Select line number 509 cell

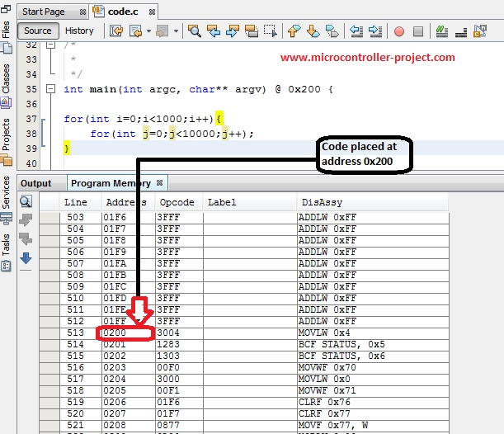[x=81, y=287]
